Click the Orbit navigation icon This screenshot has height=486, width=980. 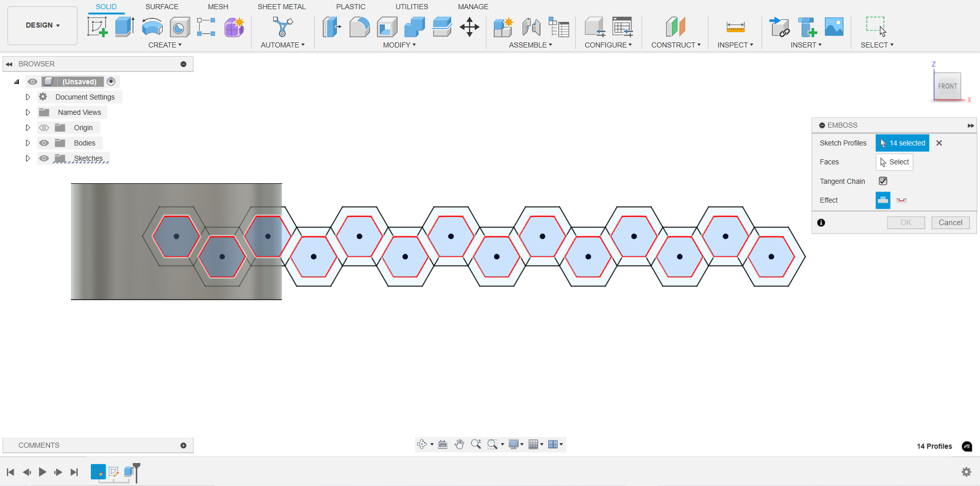[x=422, y=444]
